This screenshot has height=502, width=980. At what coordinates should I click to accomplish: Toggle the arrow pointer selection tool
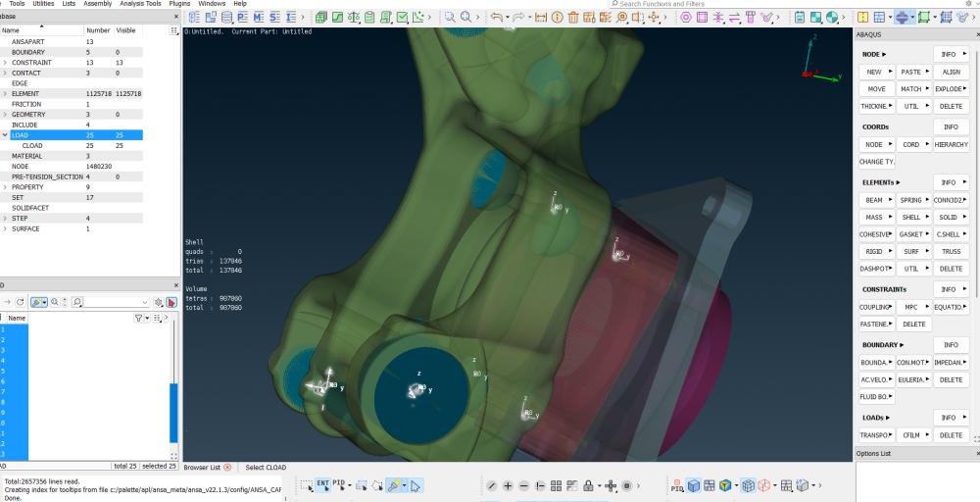coord(416,485)
